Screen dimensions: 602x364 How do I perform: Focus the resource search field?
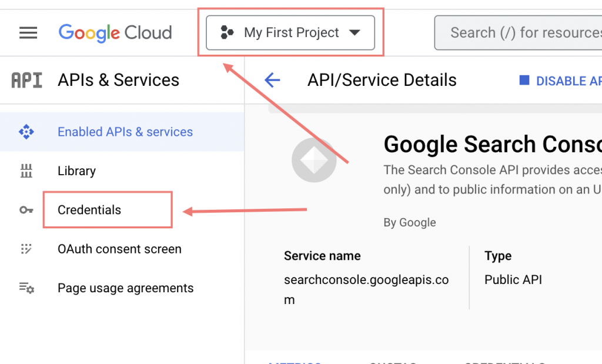click(519, 33)
